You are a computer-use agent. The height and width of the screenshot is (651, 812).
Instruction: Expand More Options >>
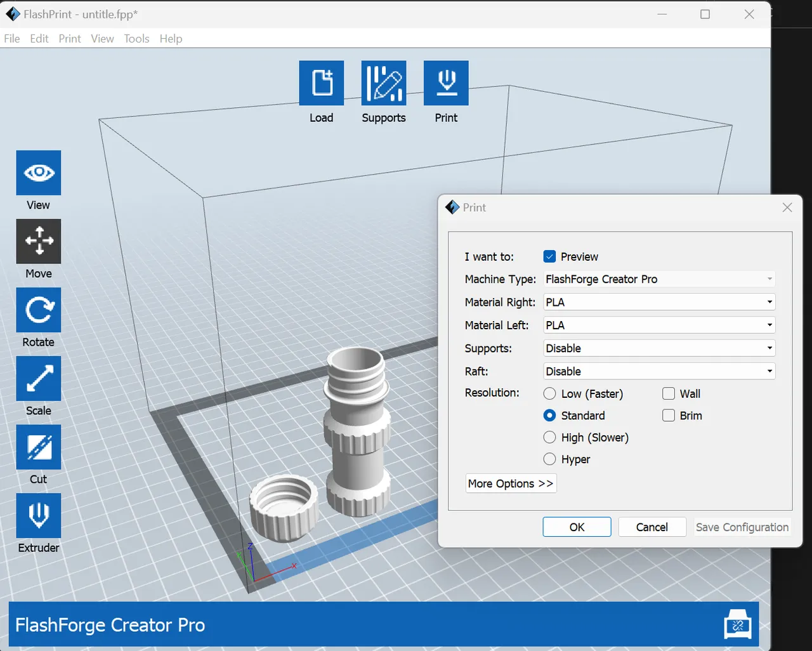click(511, 483)
